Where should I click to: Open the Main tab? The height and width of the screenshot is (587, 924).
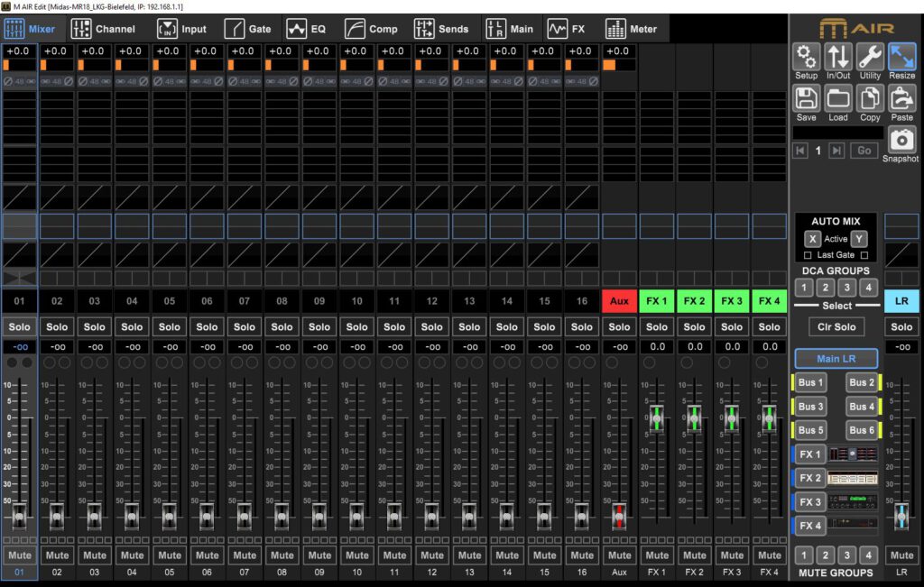click(510, 29)
